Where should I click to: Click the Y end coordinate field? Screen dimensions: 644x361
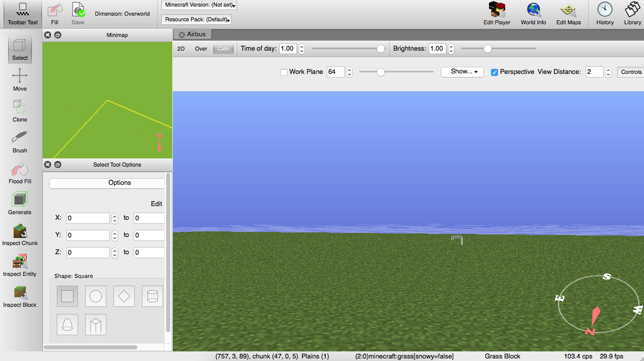coord(149,235)
